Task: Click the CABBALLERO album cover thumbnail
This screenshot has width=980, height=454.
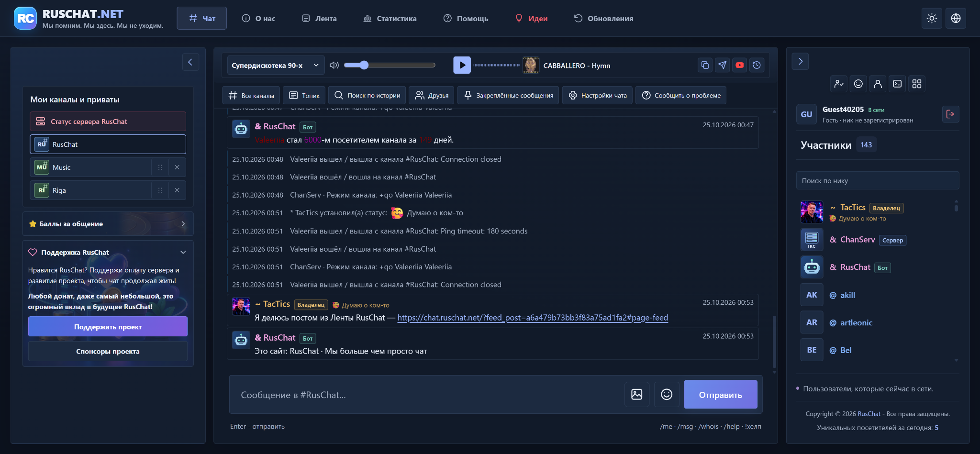Action: 531,65
